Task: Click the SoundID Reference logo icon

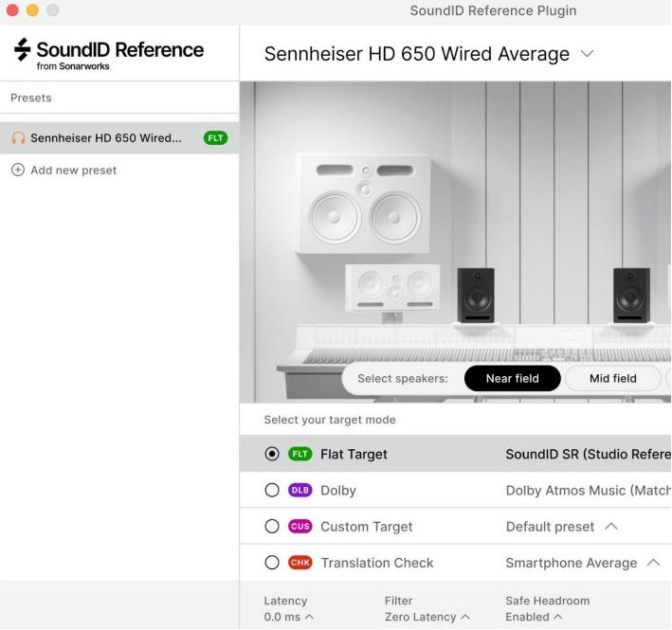Action: (22, 50)
